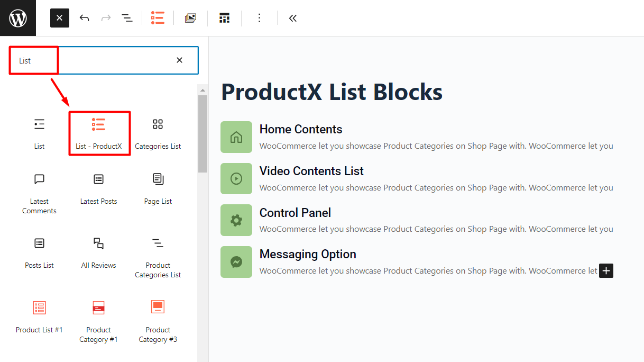Undo the last change
Image resolution: width=644 pixels, height=362 pixels.
(84, 18)
